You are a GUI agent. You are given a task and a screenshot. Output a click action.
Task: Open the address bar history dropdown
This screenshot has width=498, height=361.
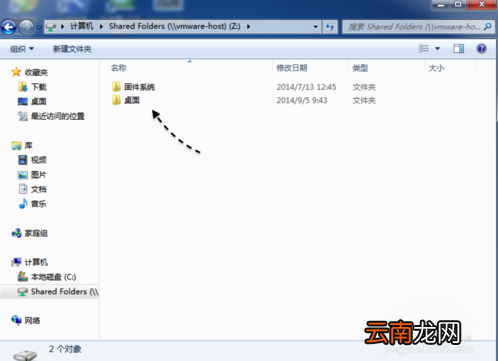pyautogui.click(x=315, y=27)
